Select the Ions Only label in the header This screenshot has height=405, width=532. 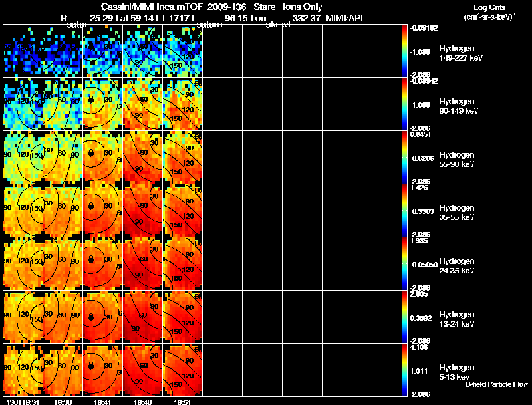305,5
